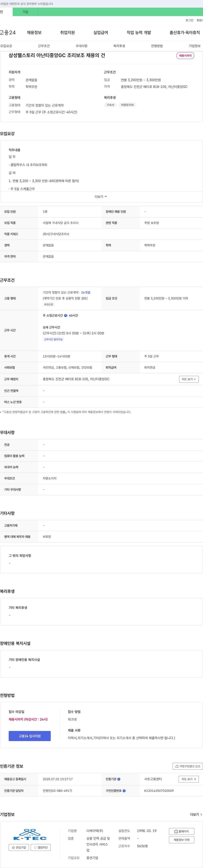The height and width of the screenshot is (868, 203).
Task: Open the company 홈페이지 button
Action: click(181, 832)
